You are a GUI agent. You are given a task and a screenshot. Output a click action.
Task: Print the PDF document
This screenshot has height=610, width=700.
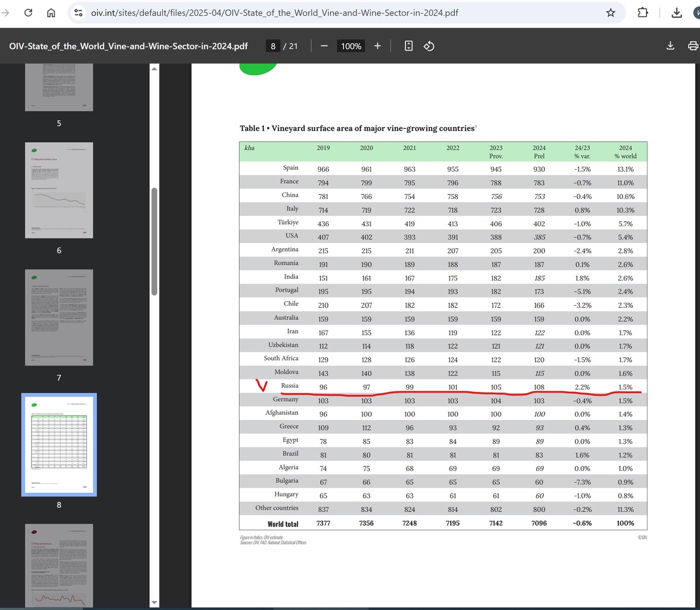(692, 46)
